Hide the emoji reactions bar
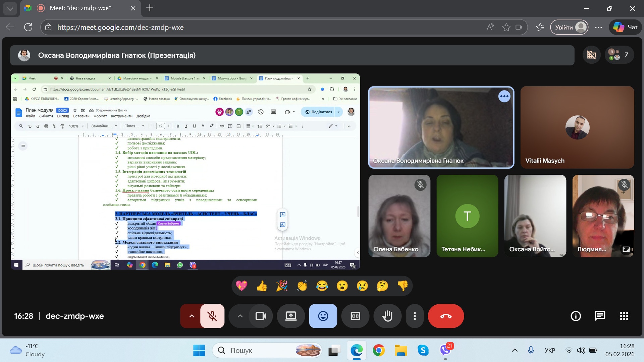 323,316
